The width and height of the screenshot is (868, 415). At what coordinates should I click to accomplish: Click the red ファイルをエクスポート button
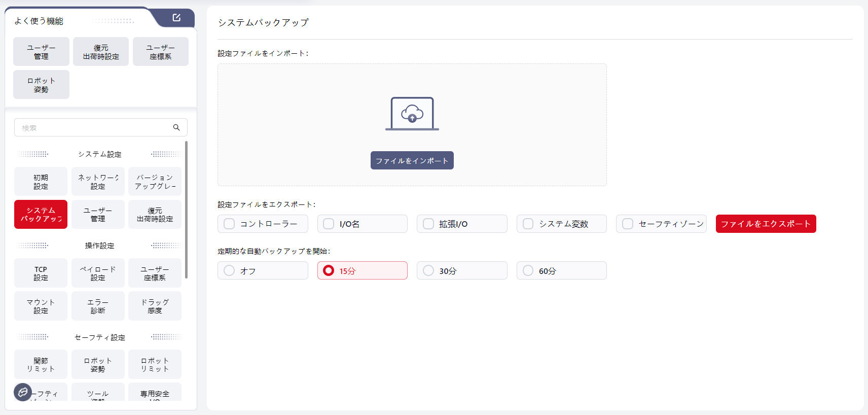click(x=766, y=224)
